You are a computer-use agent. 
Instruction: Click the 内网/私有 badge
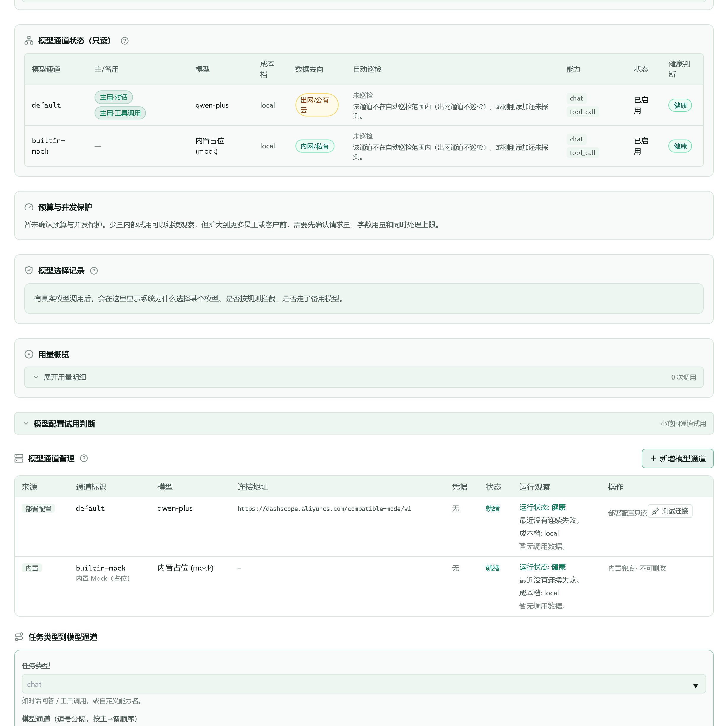point(315,146)
